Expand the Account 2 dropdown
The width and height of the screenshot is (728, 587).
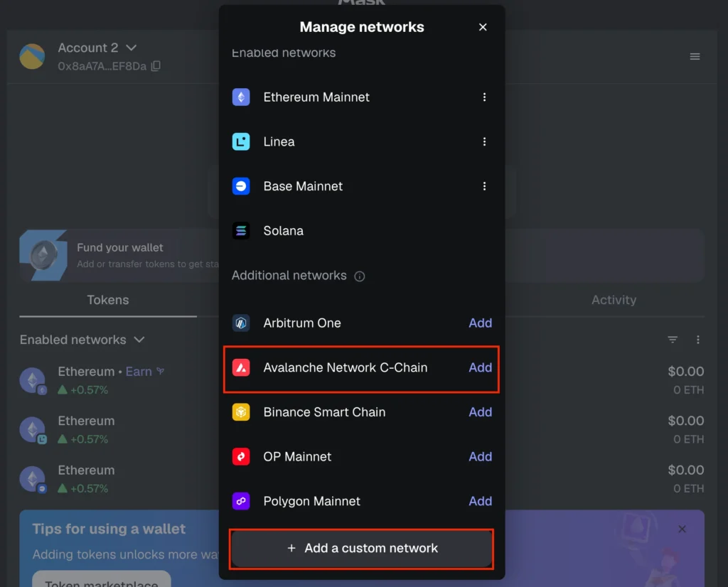pos(131,48)
